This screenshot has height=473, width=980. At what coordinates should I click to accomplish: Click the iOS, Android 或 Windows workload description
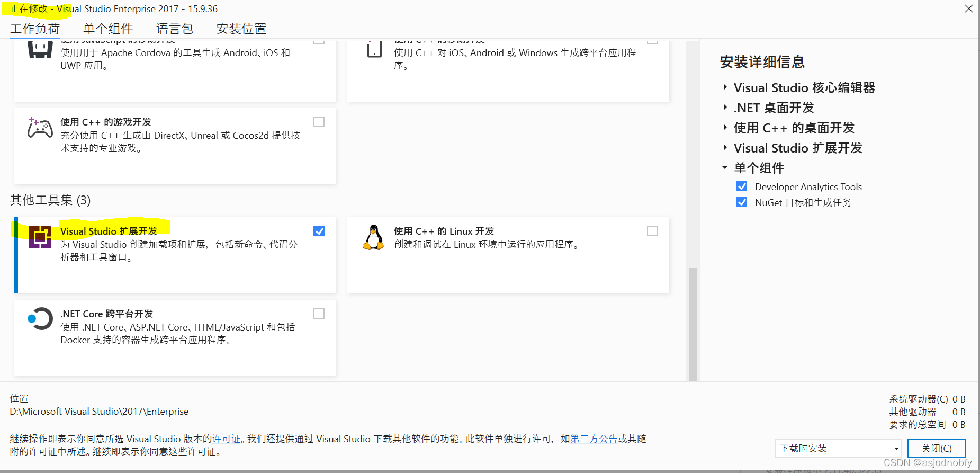tap(515, 59)
